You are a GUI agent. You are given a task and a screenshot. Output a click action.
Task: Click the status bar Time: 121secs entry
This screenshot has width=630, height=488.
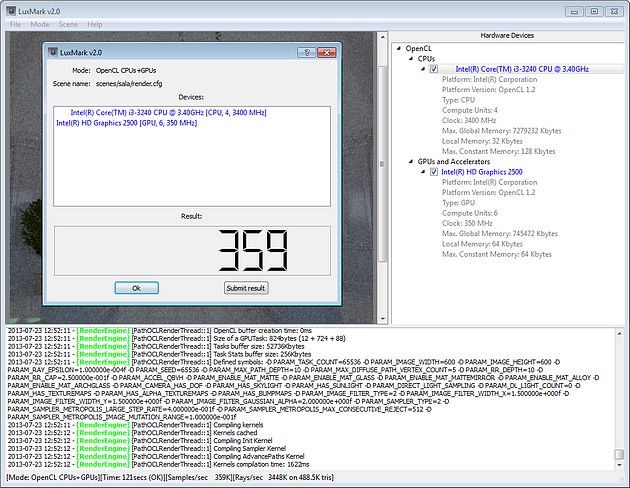[x=132, y=478]
